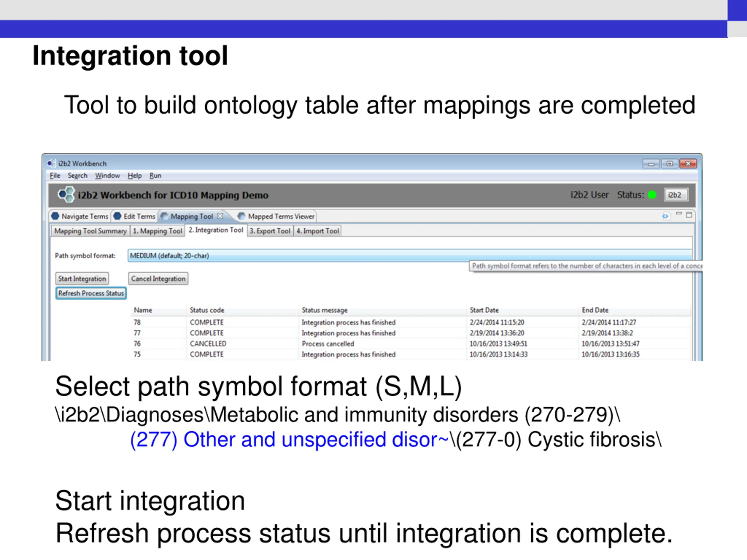Click the Cancel Integration button
Viewport: 747px width, 560px height.
pyautogui.click(x=158, y=279)
